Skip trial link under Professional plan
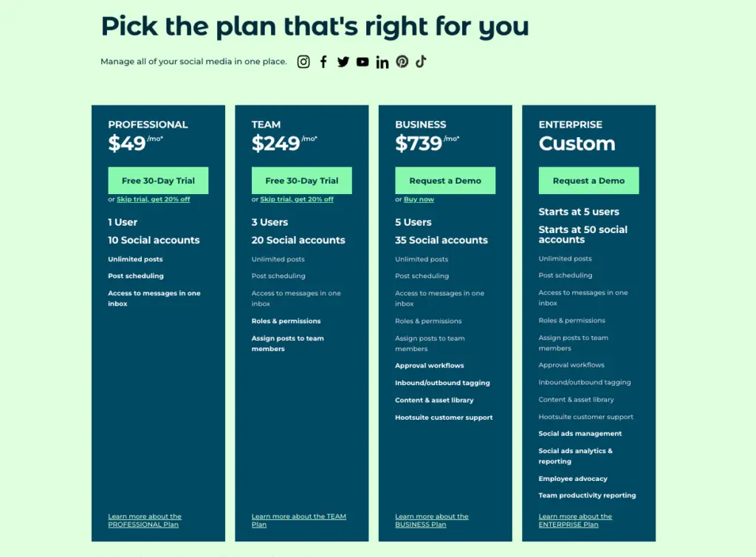Image resolution: width=756 pixels, height=557 pixels. click(154, 199)
